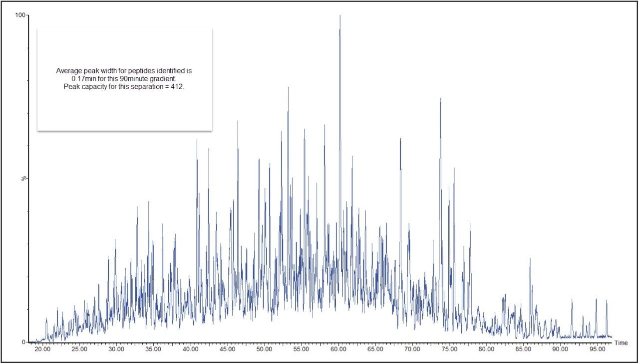Click the 20.00 time axis label

tap(42, 350)
